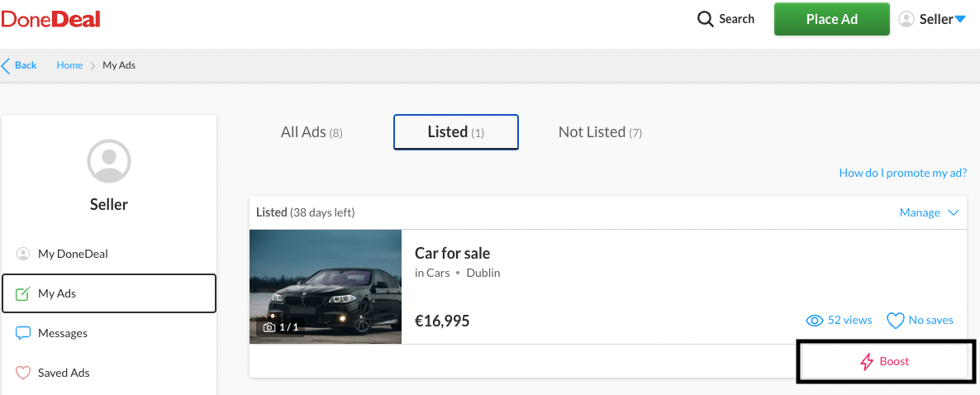Expand the Manage dropdown
The height and width of the screenshot is (395, 980).
click(x=929, y=212)
